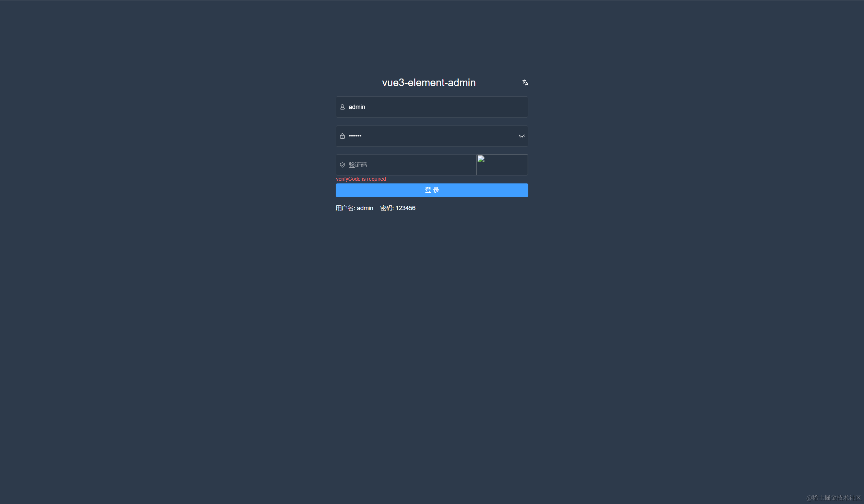Click the 稀土掘金技术社区 watermark
This screenshot has width=864, height=504.
pyautogui.click(x=833, y=497)
